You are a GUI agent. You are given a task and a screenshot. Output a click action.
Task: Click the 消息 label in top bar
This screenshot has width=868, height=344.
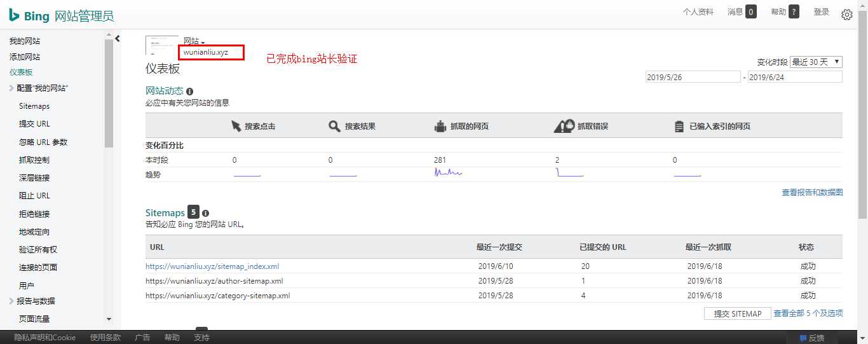pos(735,11)
